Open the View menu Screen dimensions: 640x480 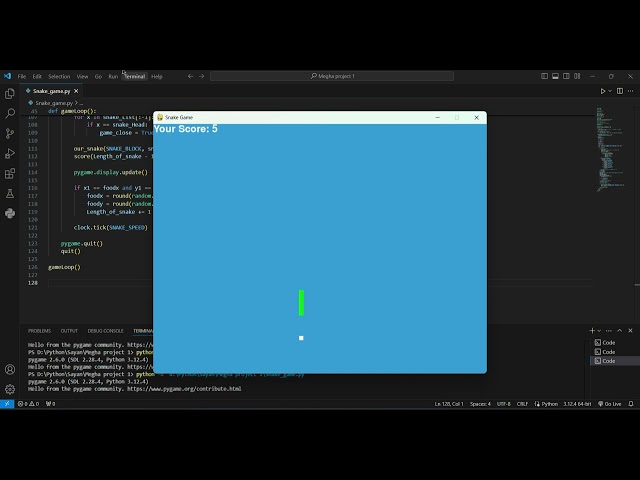[x=82, y=76]
